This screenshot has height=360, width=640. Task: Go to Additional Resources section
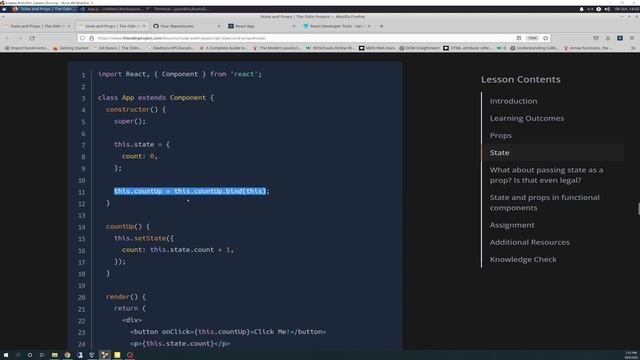tap(529, 242)
